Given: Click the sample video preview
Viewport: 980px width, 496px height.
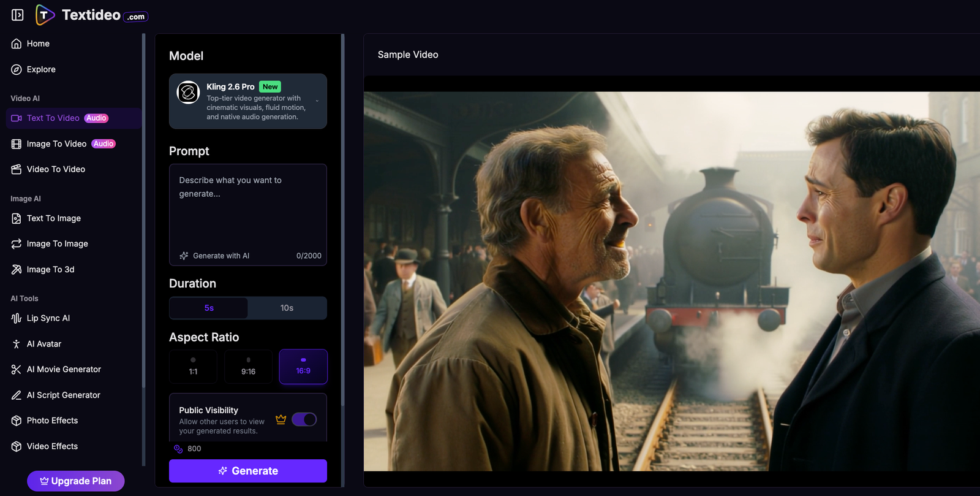Looking at the screenshot, I should [672, 281].
